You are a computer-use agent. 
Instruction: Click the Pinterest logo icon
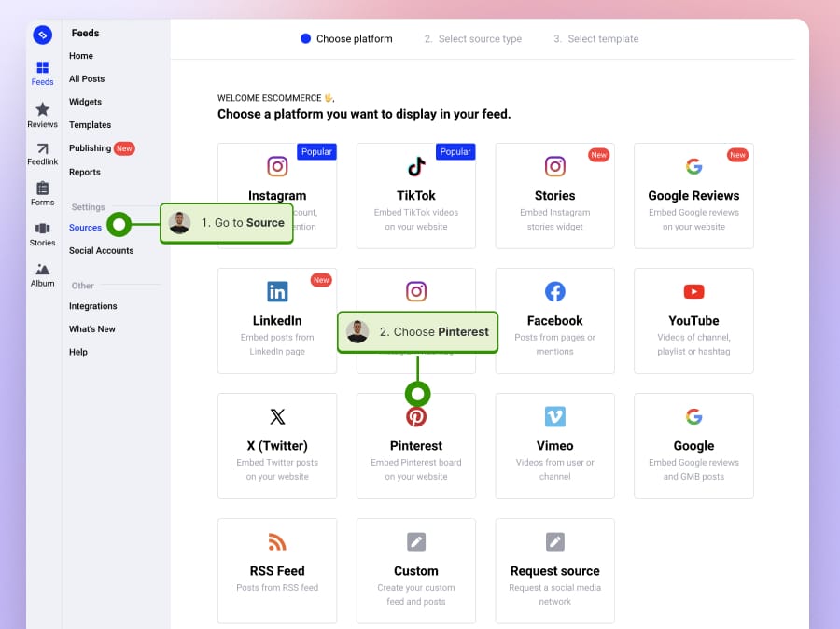(x=416, y=417)
